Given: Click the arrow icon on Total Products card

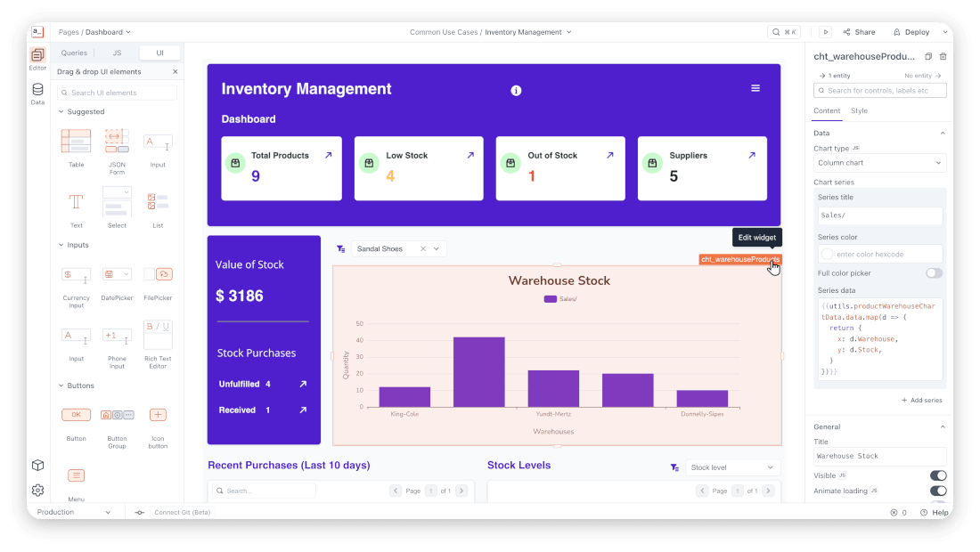Looking at the screenshot, I should 328,155.
